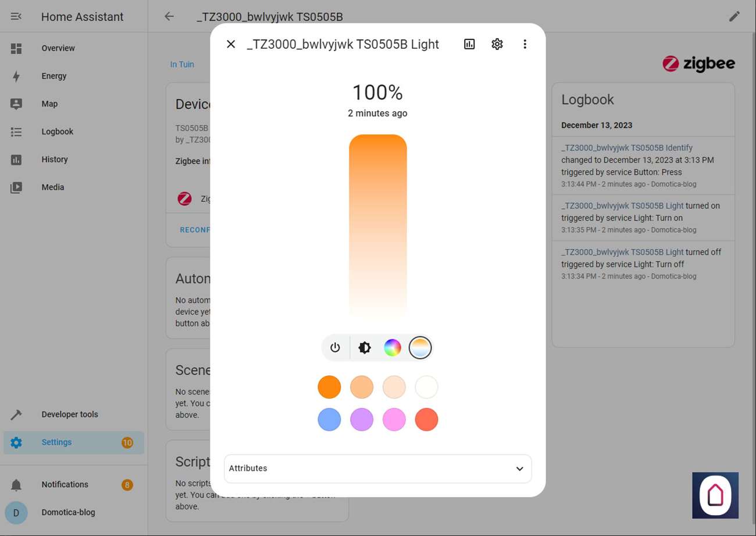
Task: Click the '2 minutes ago' timestamp
Action: (377, 113)
